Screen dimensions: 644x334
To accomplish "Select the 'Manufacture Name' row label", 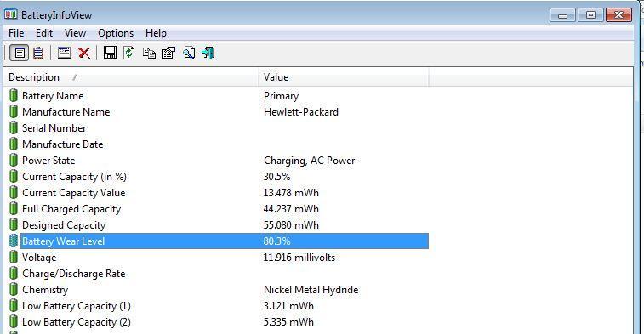I will click(x=66, y=111).
